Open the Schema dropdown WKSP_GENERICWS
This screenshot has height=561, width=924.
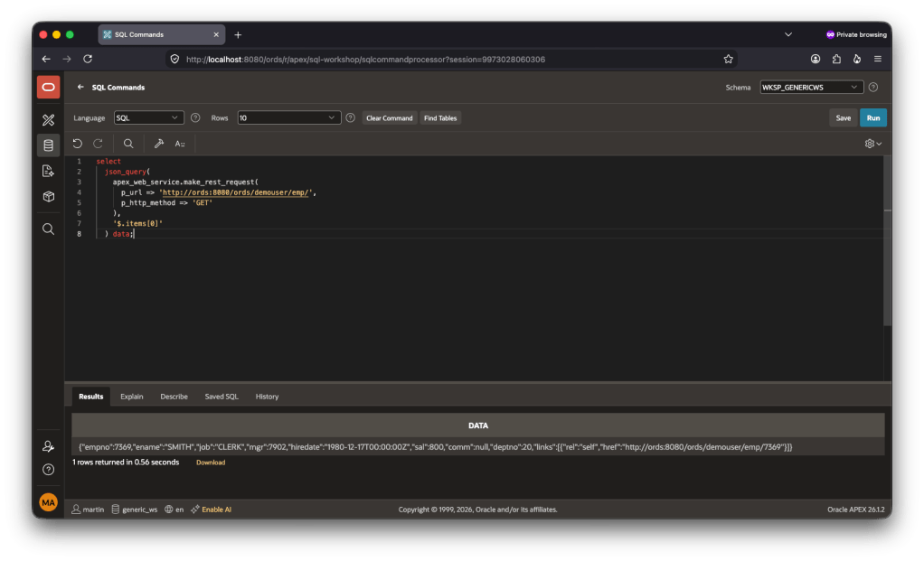pyautogui.click(x=812, y=87)
